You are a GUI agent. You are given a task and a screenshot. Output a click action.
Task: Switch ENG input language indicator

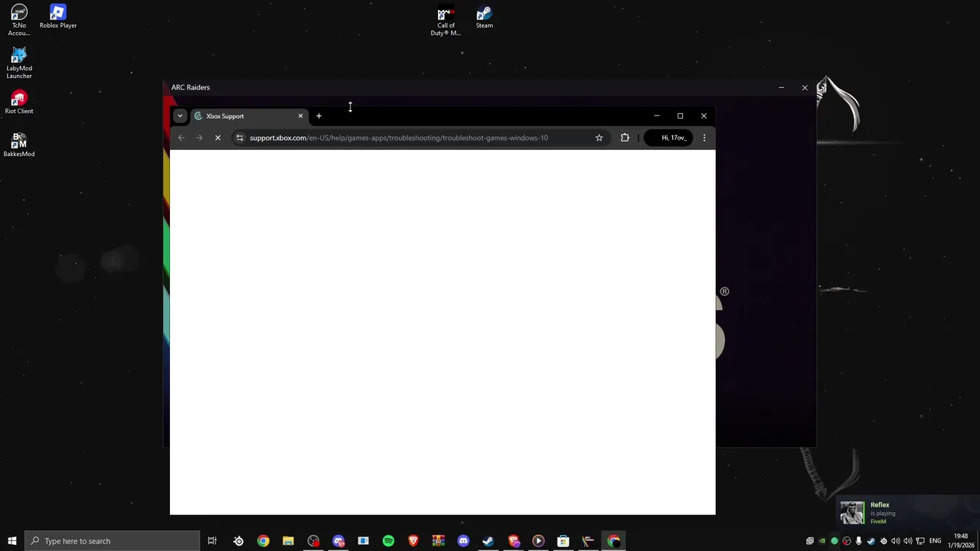935,541
